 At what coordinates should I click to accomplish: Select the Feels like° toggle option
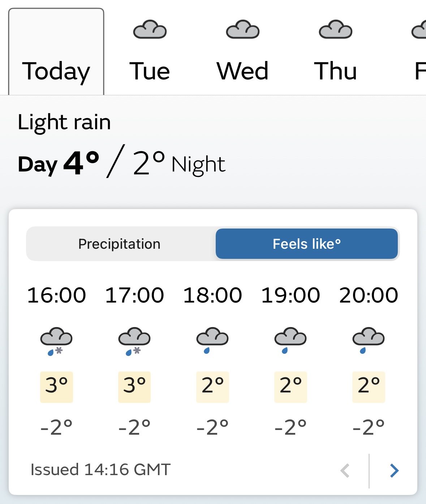(307, 244)
